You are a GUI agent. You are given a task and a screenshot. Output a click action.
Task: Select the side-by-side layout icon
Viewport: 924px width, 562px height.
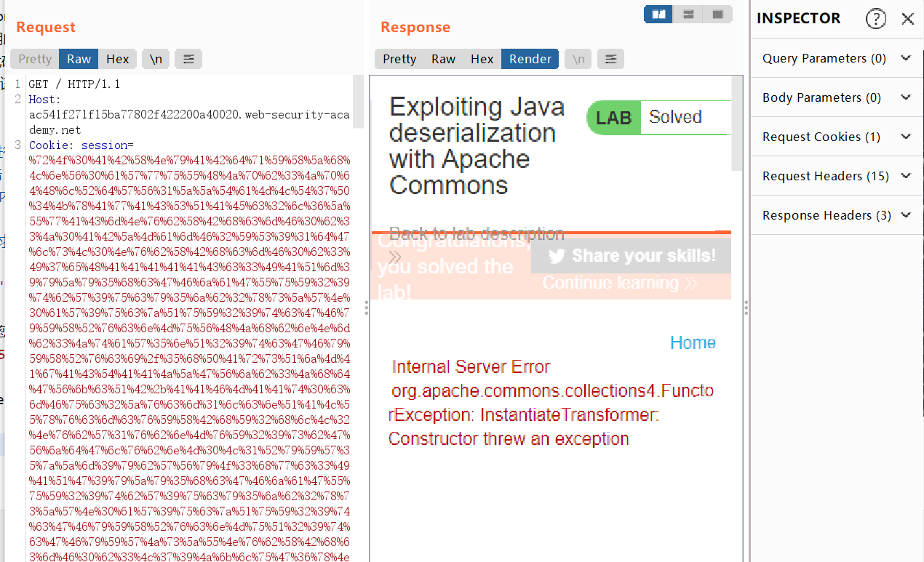coord(658,14)
